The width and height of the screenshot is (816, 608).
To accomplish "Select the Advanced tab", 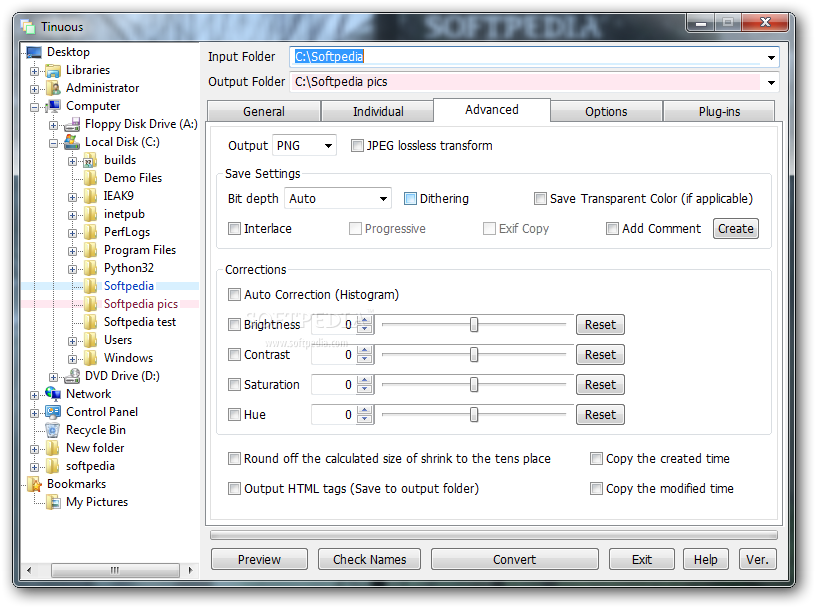I will click(492, 110).
